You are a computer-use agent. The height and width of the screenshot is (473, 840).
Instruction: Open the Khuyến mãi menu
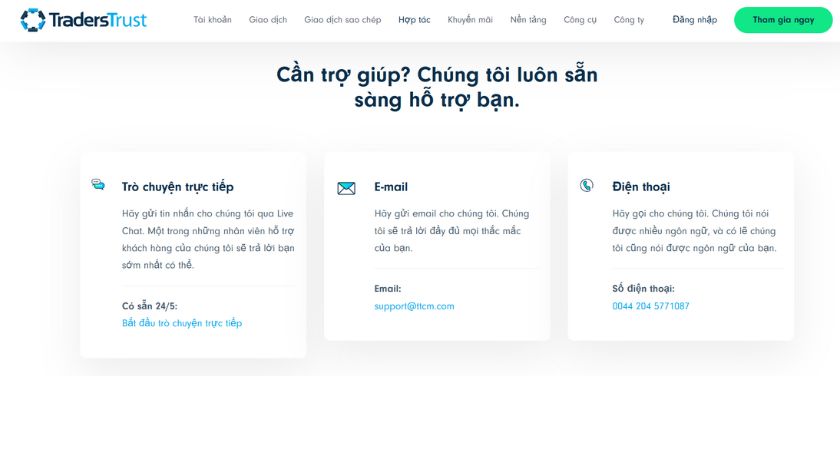(470, 20)
